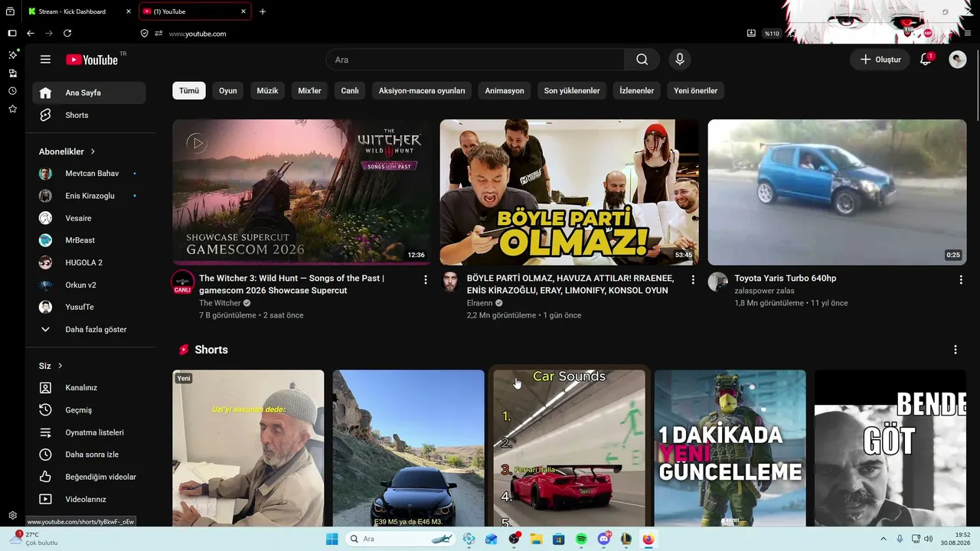Reload the page in the browser
The height and width of the screenshot is (551, 980).
[67, 34]
